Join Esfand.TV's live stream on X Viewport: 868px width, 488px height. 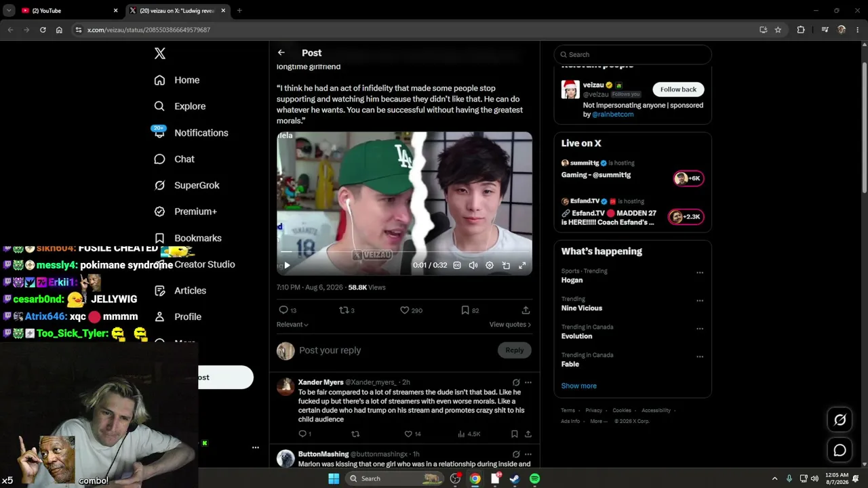click(x=686, y=217)
